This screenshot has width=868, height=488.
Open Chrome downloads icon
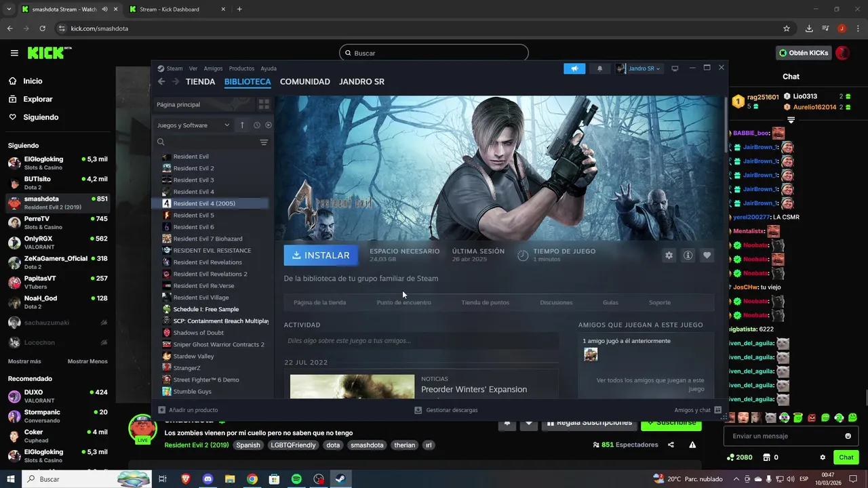click(x=809, y=28)
